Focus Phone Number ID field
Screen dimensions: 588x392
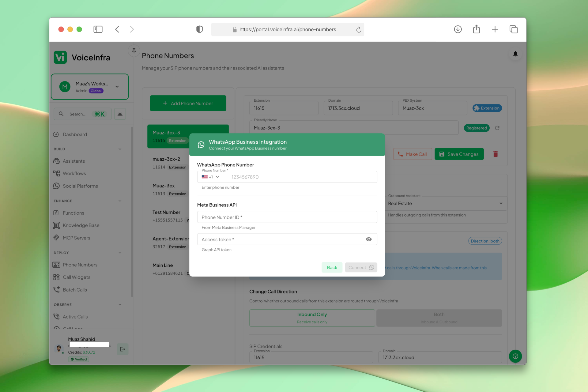pyautogui.click(x=287, y=217)
